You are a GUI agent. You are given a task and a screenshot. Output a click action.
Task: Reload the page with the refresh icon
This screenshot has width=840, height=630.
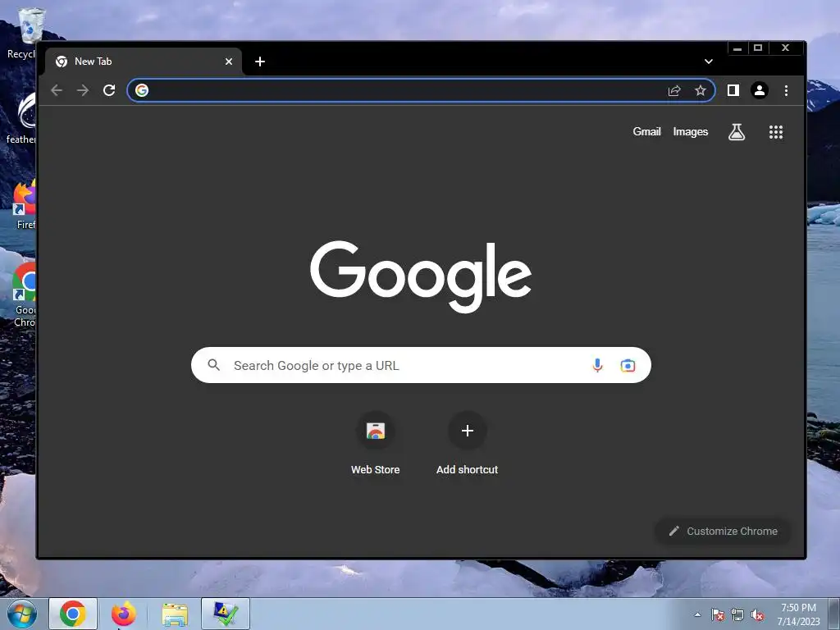109,90
